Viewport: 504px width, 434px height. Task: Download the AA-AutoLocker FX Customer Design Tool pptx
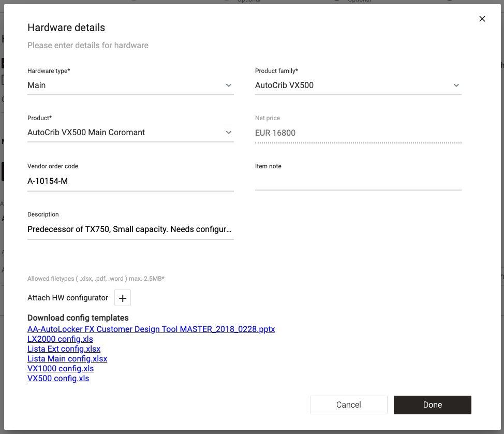[151, 329]
